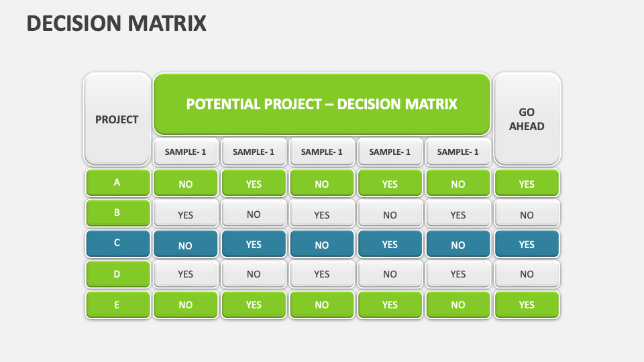Click the first SAMPLE- 1 column header
The height and width of the screenshot is (362, 644).
[185, 152]
